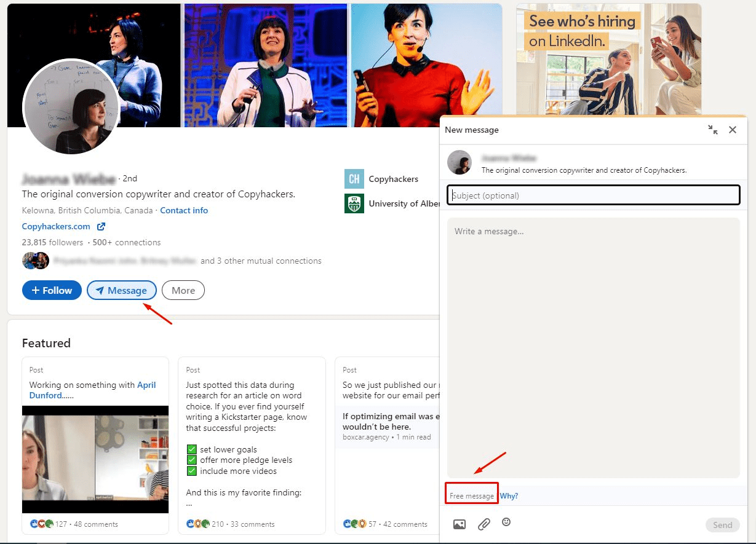This screenshot has width=756, height=544.
Task: Open reactions on the April Dunford post
Action: point(42,524)
